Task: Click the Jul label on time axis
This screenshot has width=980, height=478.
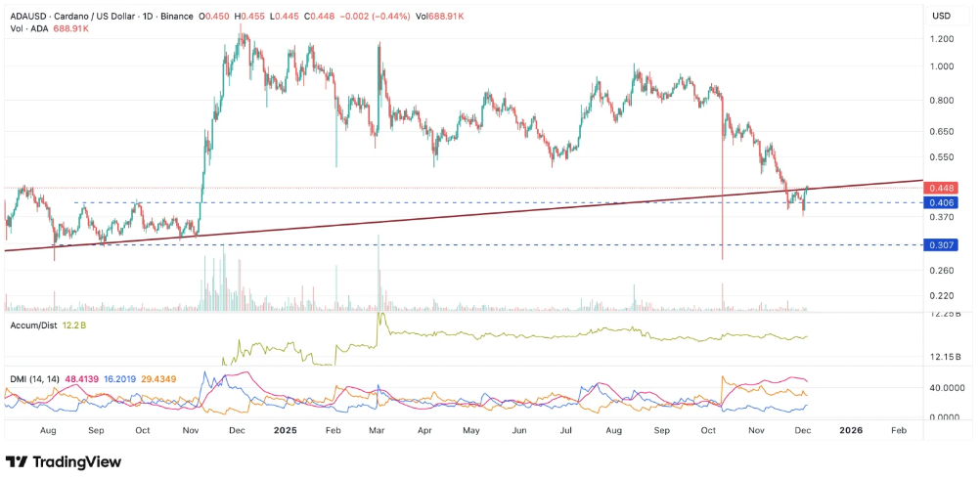Action: tap(567, 430)
